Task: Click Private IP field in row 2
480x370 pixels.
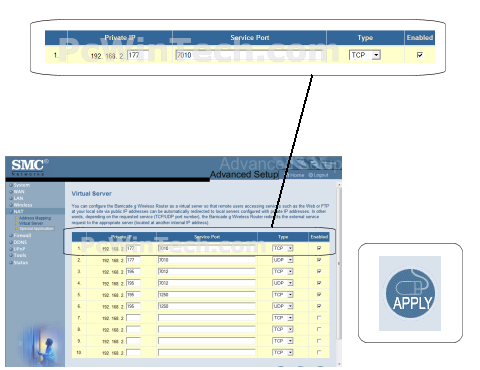Action: click(x=133, y=260)
